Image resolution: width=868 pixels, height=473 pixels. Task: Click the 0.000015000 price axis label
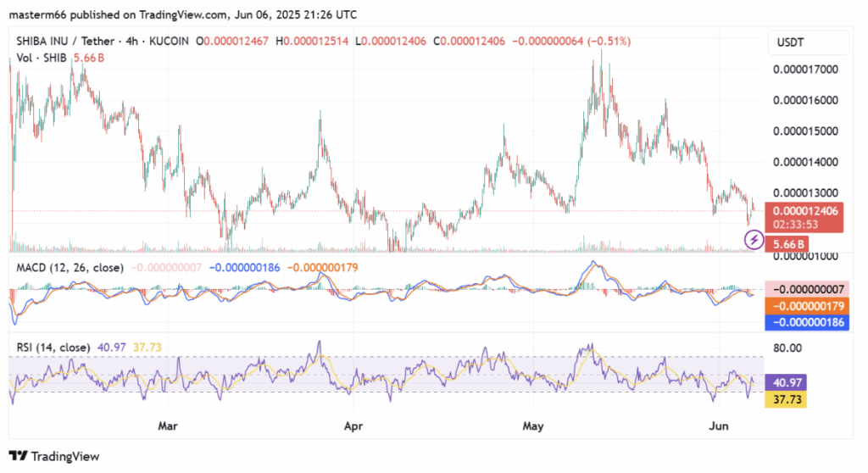point(805,131)
